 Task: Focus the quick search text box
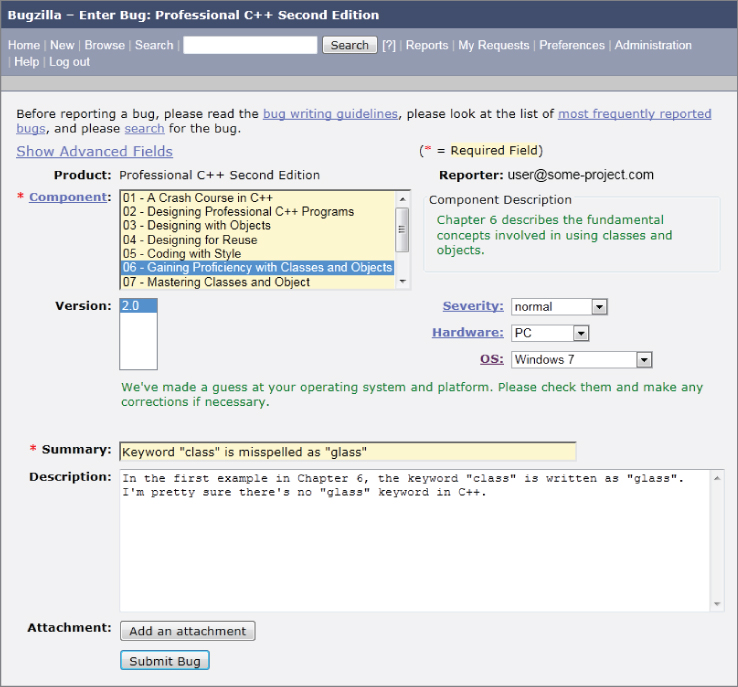[x=250, y=45]
